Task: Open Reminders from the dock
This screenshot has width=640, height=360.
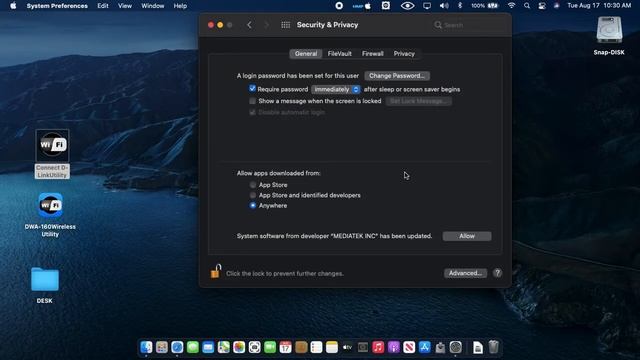Action: coord(316,347)
